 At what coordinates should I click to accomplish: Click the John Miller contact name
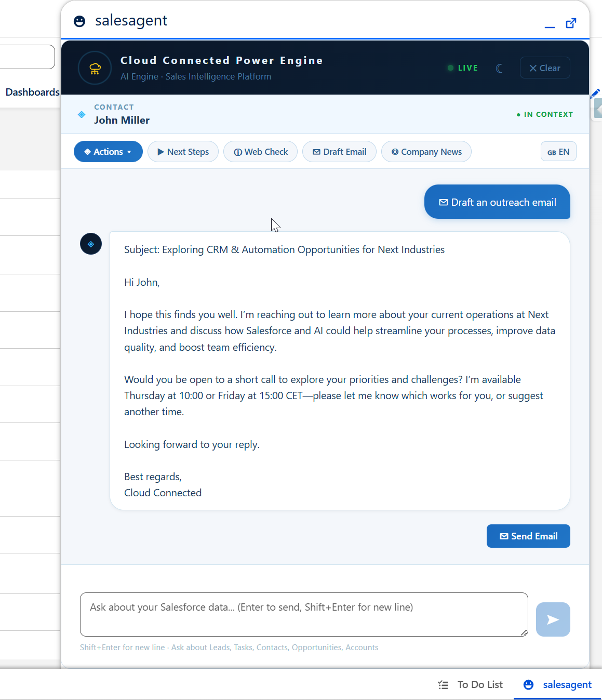122,120
